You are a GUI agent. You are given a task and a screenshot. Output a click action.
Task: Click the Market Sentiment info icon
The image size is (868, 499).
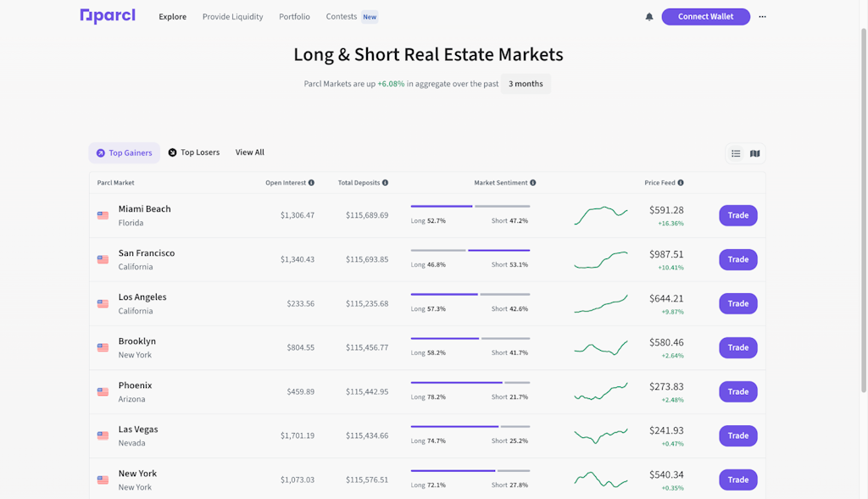532,183
